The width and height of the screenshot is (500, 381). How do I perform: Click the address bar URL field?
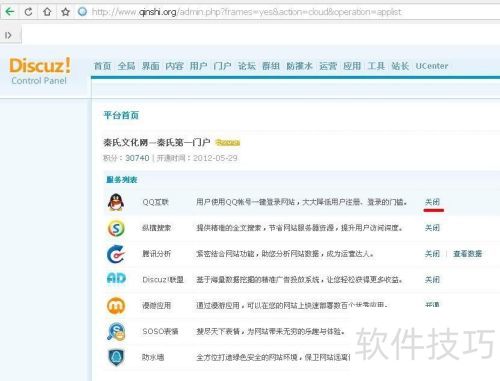pyautogui.click(x=247, y=12)
